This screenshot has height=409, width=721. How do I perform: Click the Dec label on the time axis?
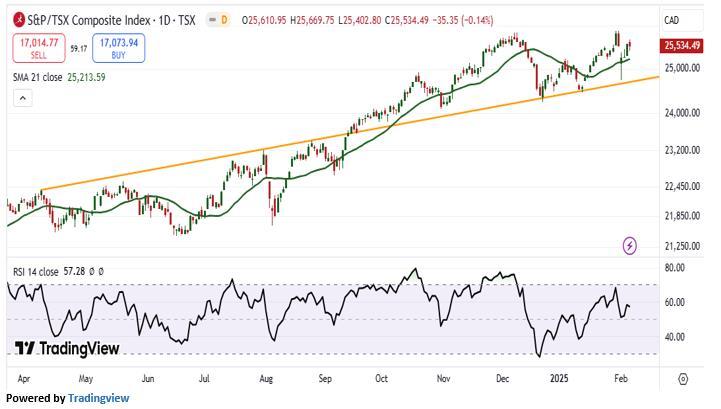tap(503, 379)
